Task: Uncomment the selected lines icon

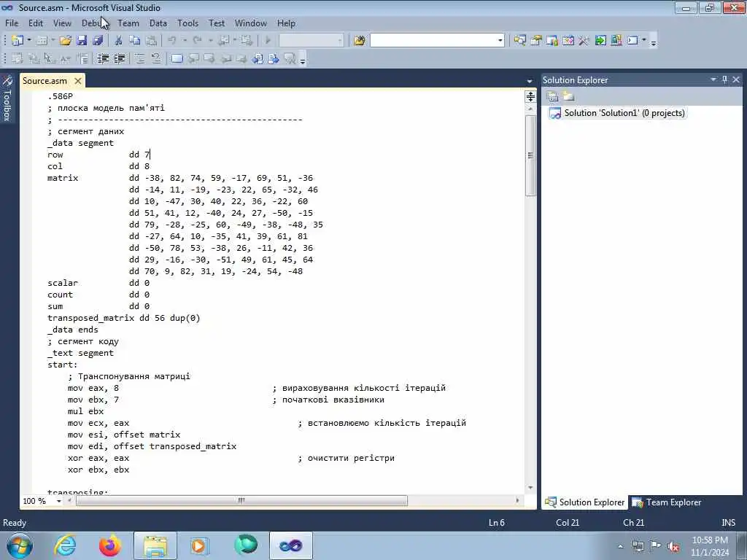Action: 156,58
